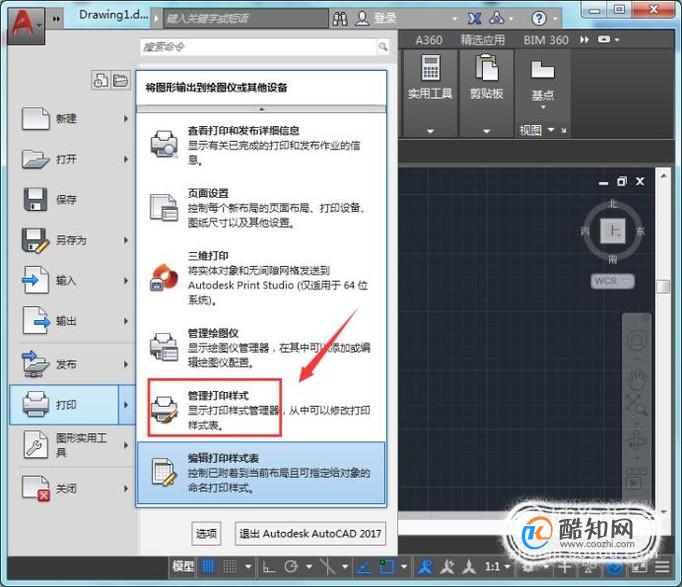Switch to BIM 360 ribbon tab
The width and height of the screenshot is (682, 587).
[x=546, y=40]
